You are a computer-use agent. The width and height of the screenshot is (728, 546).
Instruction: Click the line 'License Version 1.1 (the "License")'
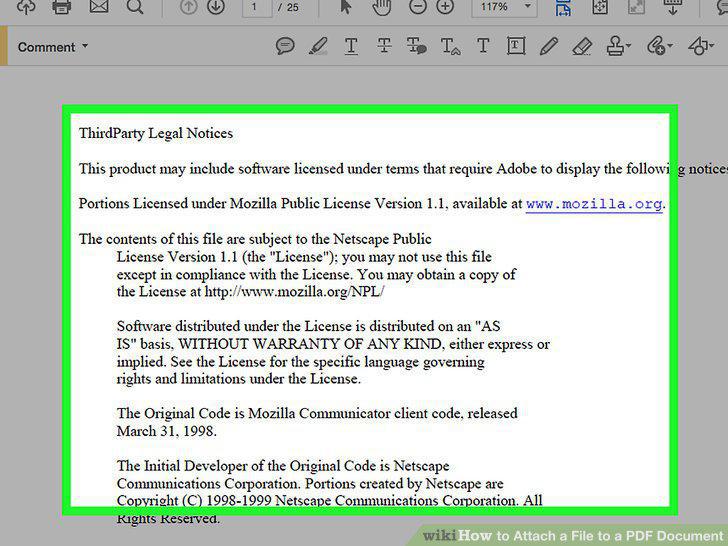pyautogui.click(x=304, y=257)
